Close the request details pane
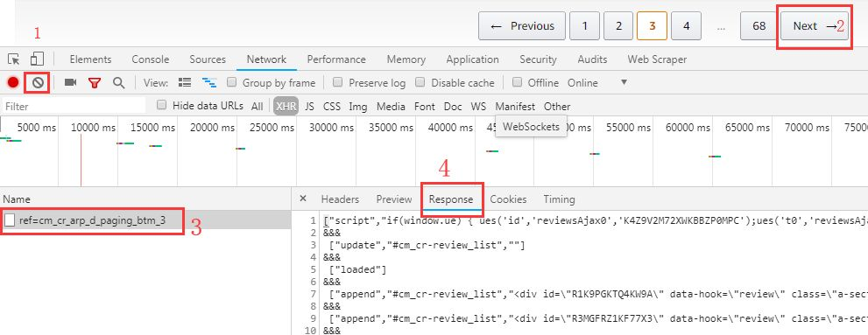The width and height of the screenshot is (868, 335). [x=303, y=199]
